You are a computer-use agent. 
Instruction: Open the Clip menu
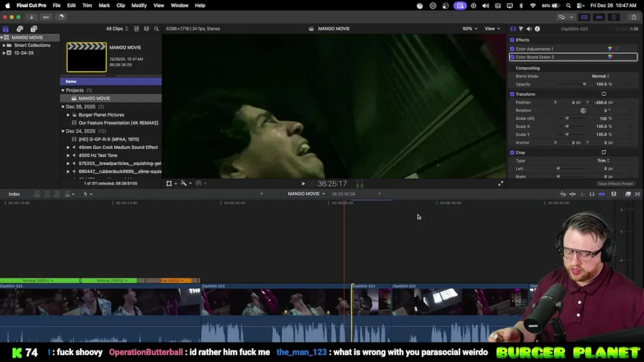tap(121, 6)
